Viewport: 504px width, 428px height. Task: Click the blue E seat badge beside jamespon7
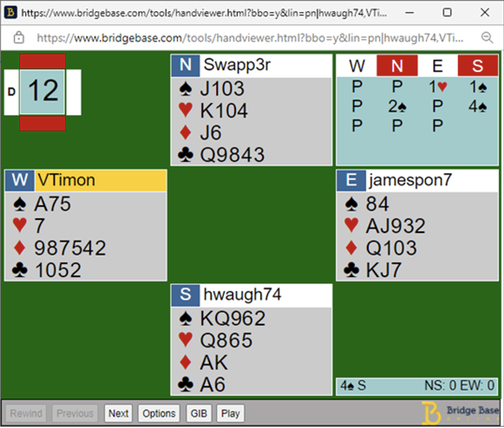click(351, 180)
